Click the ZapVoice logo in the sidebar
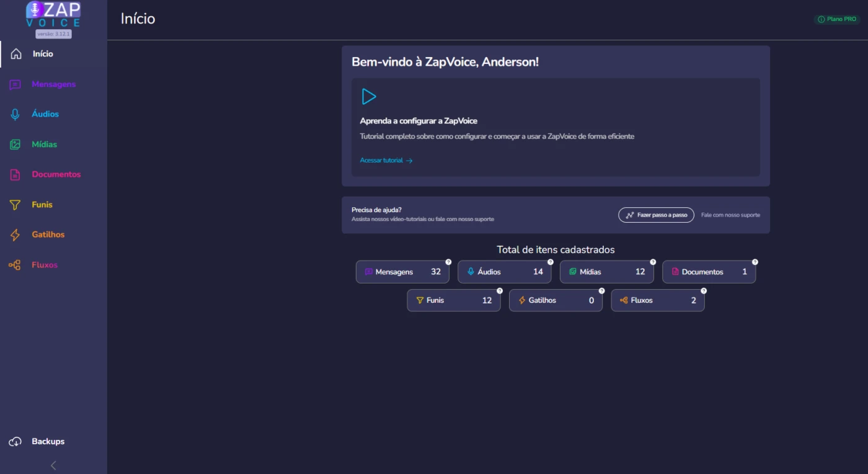 [53, 14]
